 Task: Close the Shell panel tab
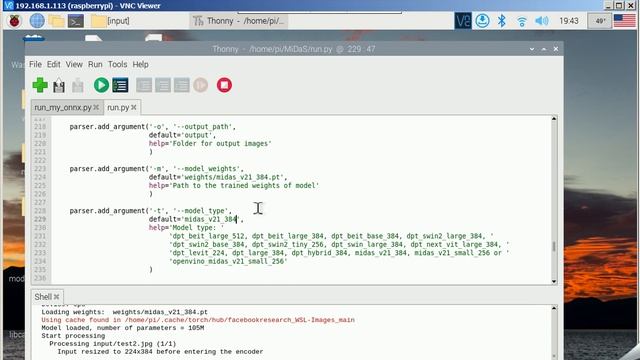[57, 297]
